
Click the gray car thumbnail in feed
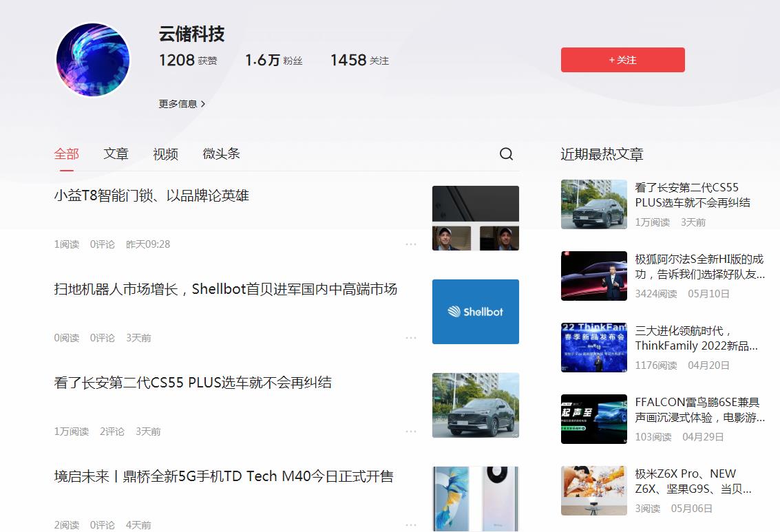click(476, 405)
